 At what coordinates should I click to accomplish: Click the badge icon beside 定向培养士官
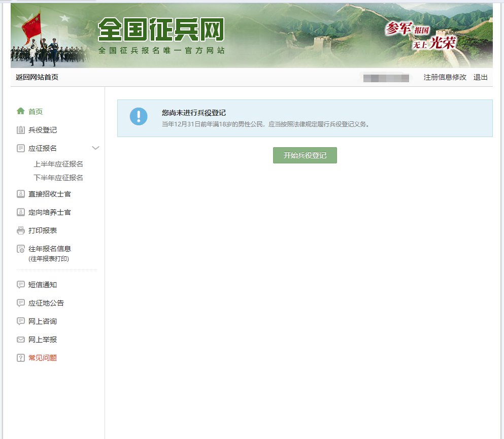click(21, 212)
